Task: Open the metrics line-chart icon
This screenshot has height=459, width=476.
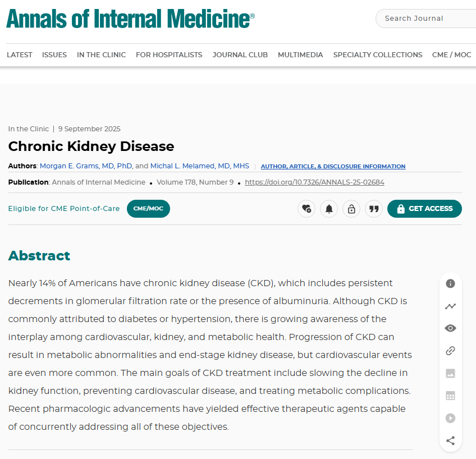Action: pyautogui.click(x=451, y=306)
